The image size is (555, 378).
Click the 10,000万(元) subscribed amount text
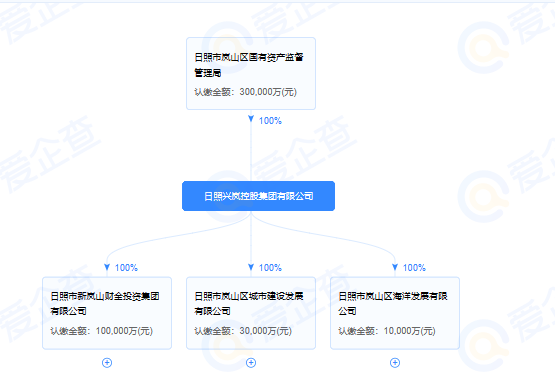coord(410,331)
